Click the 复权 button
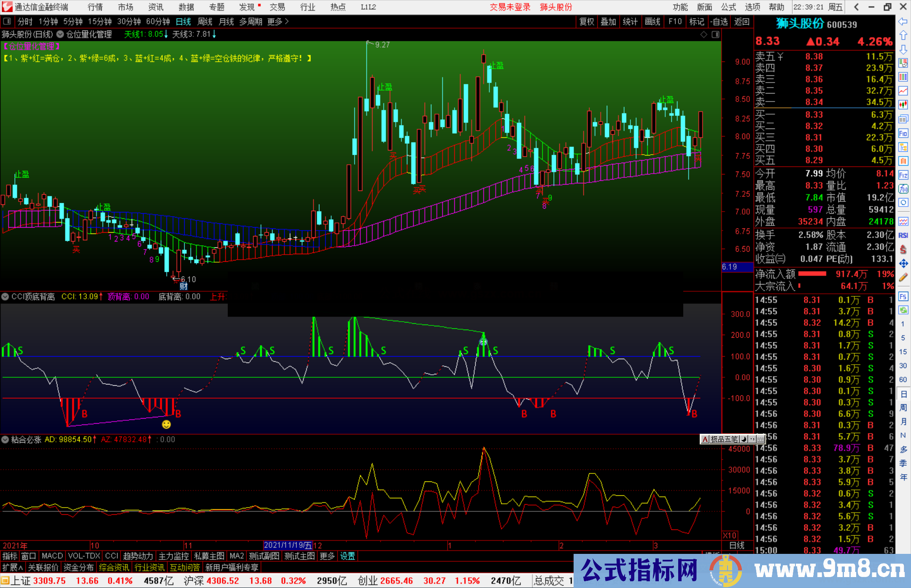Screen dimensions: 911x588 pyautogui.click(x=587, y=21)
